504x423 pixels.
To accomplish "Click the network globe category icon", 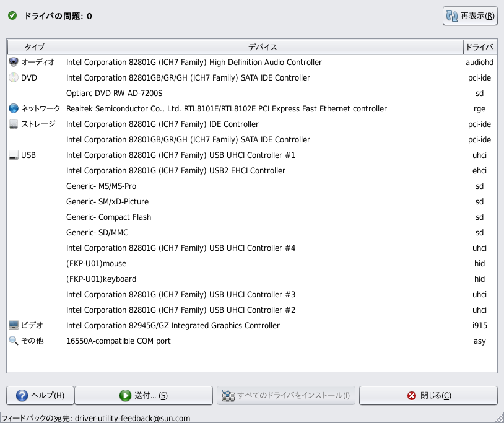I will tap(14, 108).
